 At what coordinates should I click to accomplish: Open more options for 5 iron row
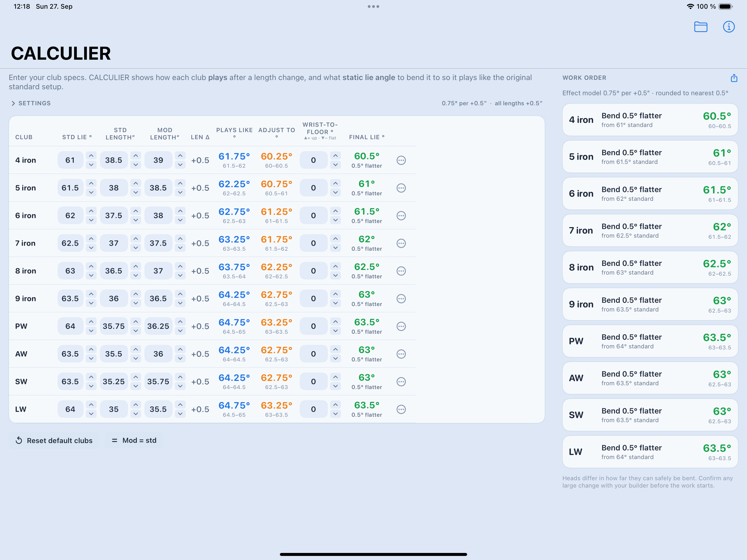pos(401,188)
